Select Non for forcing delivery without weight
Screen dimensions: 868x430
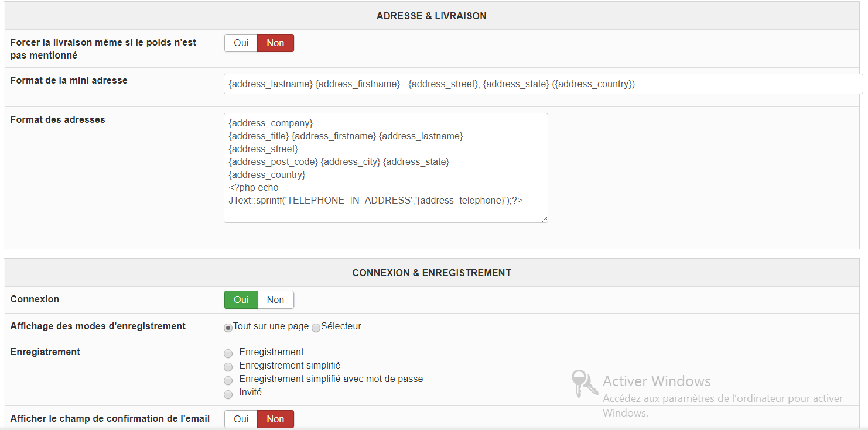tap(275, 43)
